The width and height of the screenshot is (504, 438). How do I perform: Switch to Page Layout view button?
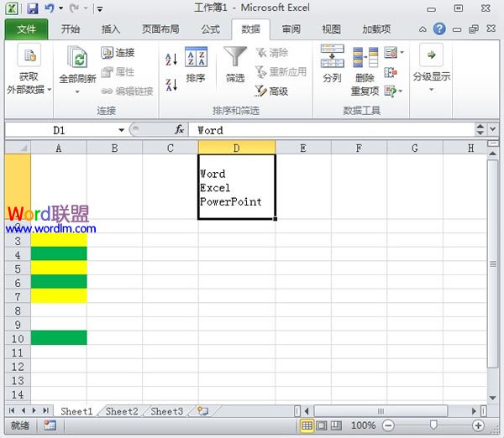click(322, 425)
